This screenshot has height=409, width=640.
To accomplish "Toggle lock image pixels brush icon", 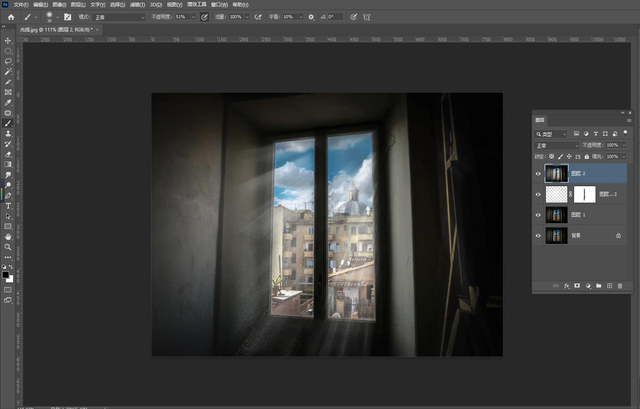I will 560,156.
